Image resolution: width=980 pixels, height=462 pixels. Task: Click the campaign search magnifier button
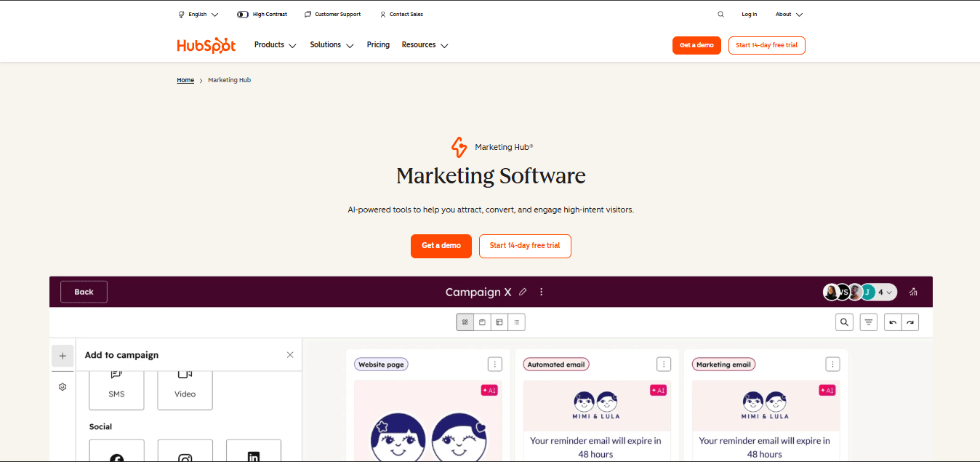[844, 322]
